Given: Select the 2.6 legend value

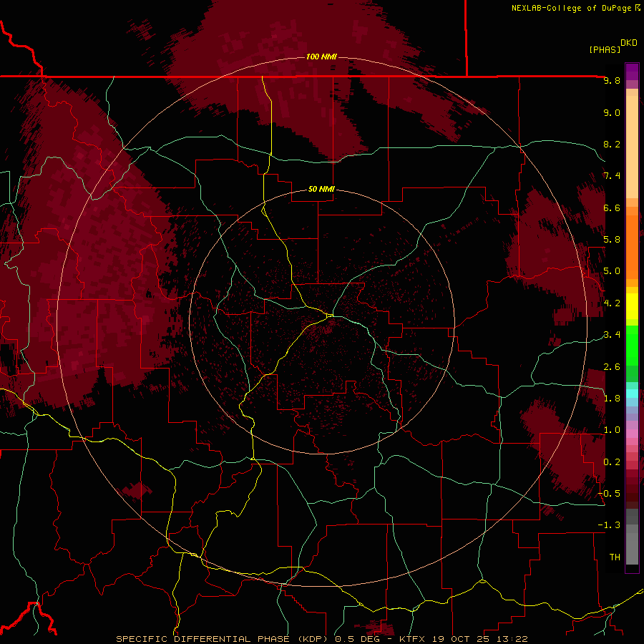Looking at the screenshot, I should (x=612, y=366).
